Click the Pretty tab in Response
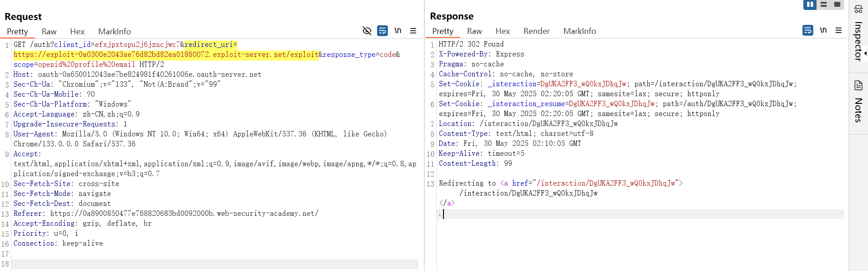Screen dimensions: 868x271 coord(443,31)
